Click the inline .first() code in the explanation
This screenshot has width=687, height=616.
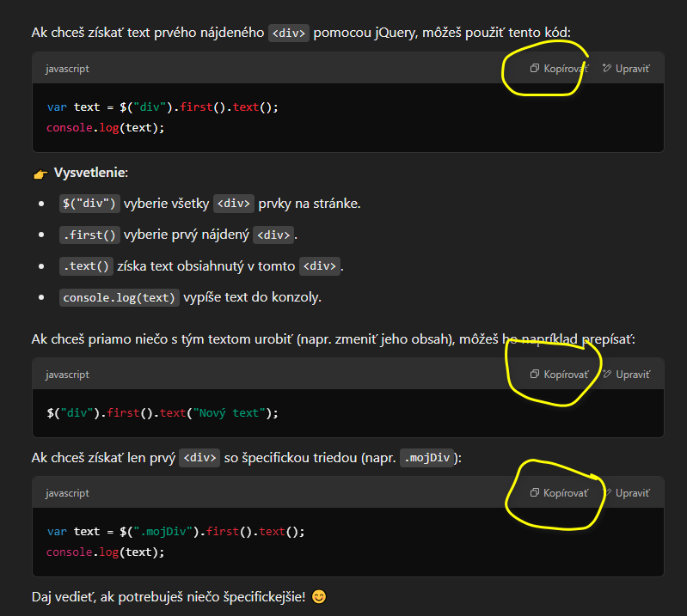89,235
